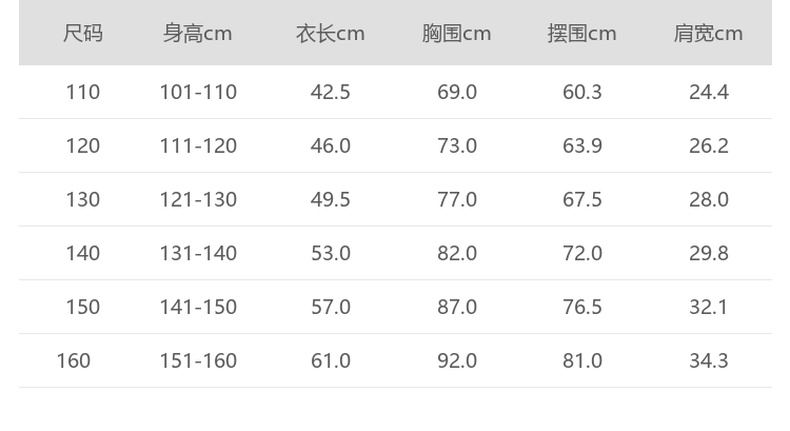Click the 胸围cm column header
790x431 pixels.
pos(457,34)
